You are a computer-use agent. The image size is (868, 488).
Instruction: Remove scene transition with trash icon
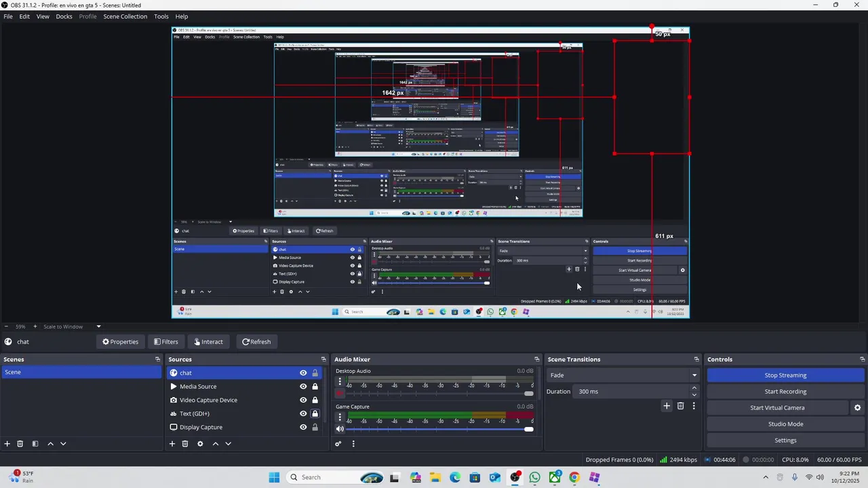(x=681, y=406)
